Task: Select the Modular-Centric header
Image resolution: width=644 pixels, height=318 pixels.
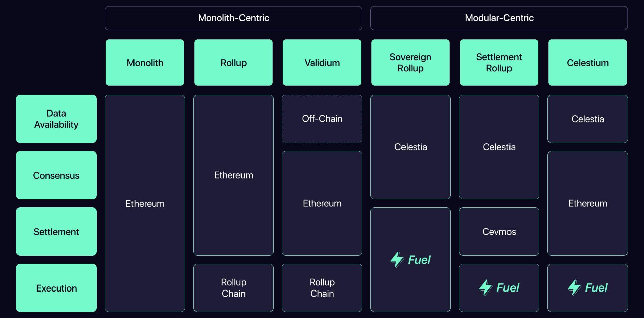Action: (499, 18)
